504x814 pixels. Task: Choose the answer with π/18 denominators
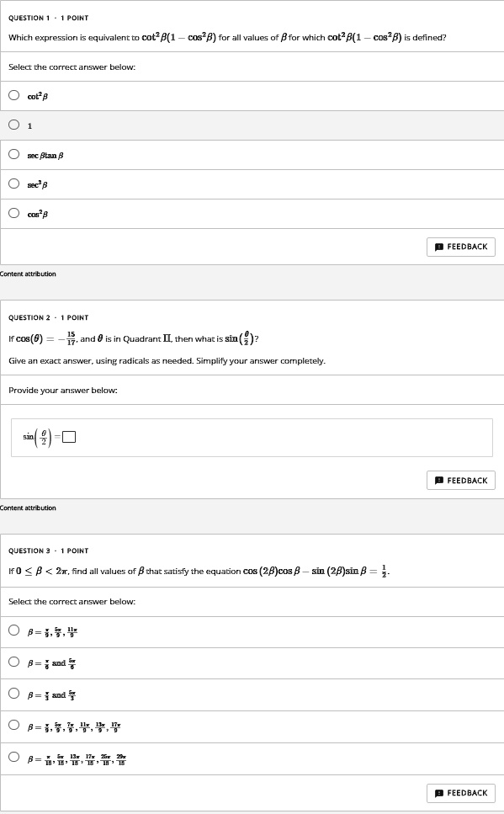(x=13, y=757)
